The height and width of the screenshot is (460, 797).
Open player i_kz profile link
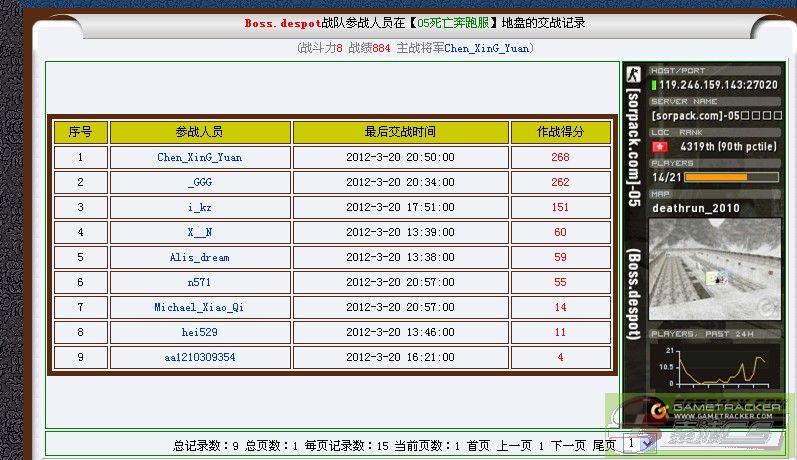(199, 207)
